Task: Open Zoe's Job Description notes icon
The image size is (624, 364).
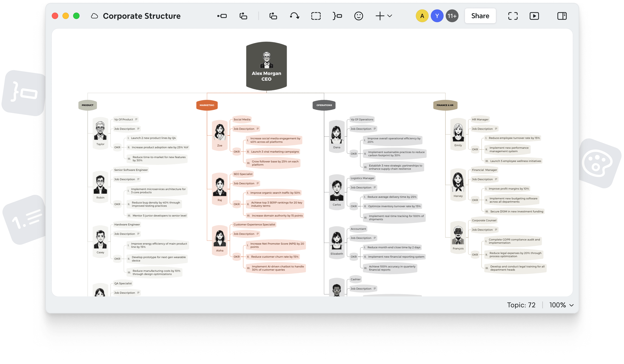Action: (258, 129)
